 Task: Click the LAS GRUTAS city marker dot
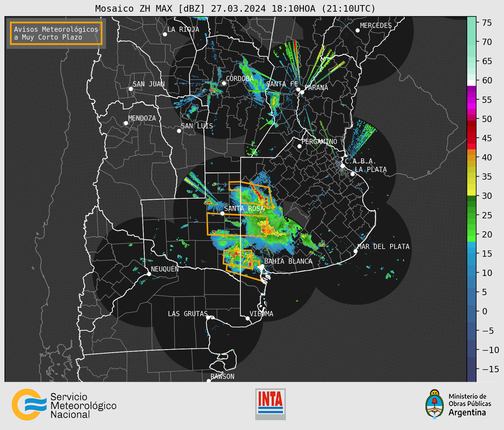coord(208,318)
